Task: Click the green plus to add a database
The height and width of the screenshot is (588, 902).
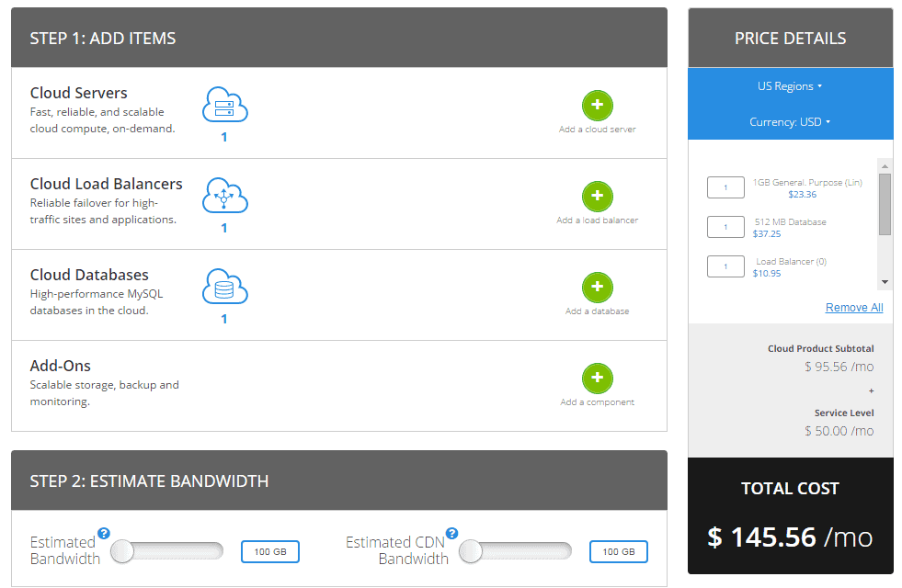Action: pyautogui.click(x=597, y=288)
